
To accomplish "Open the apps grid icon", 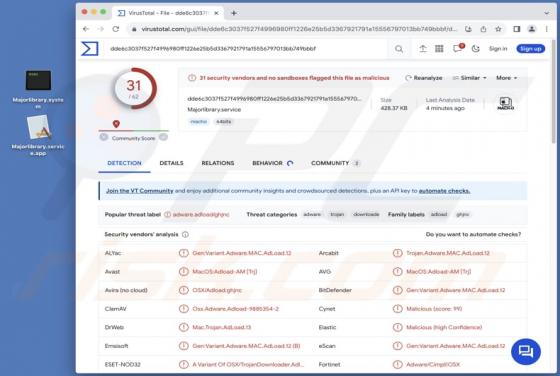I will [x=439, y=49].
